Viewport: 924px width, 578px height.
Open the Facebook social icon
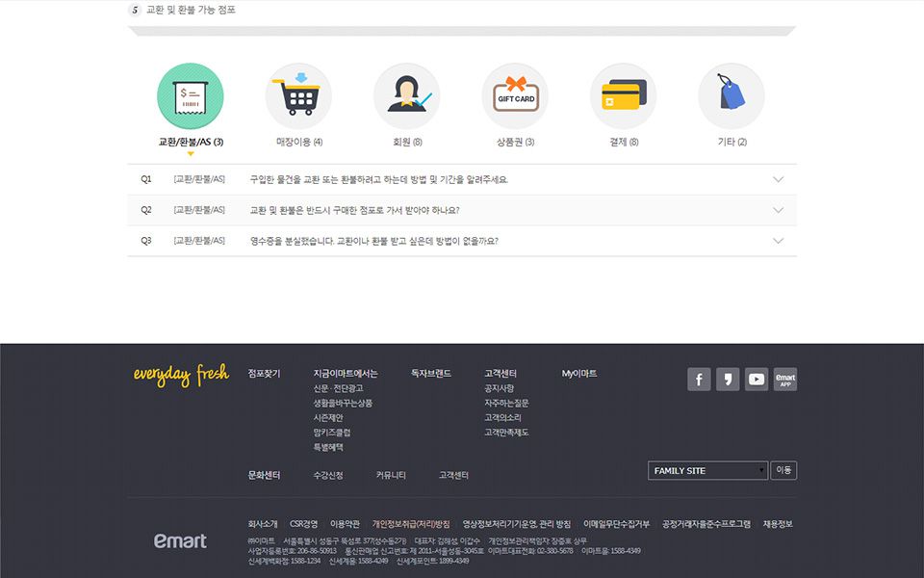coord(699,380)
